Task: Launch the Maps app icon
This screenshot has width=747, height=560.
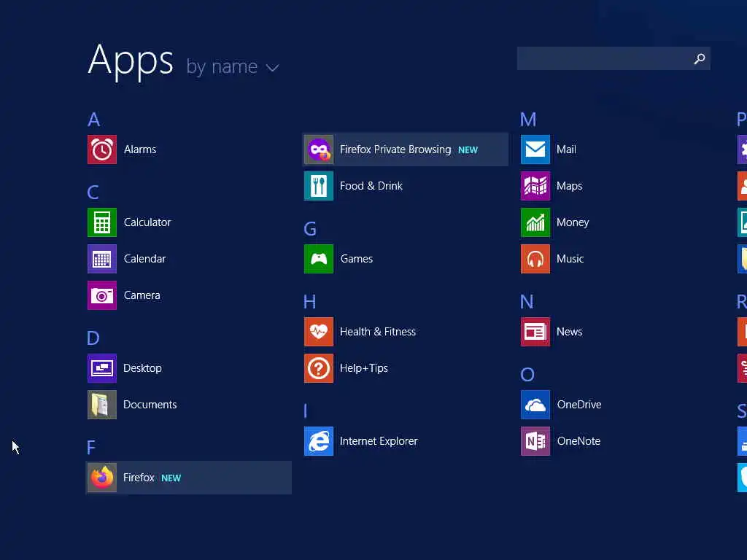Action: point(535,186)
